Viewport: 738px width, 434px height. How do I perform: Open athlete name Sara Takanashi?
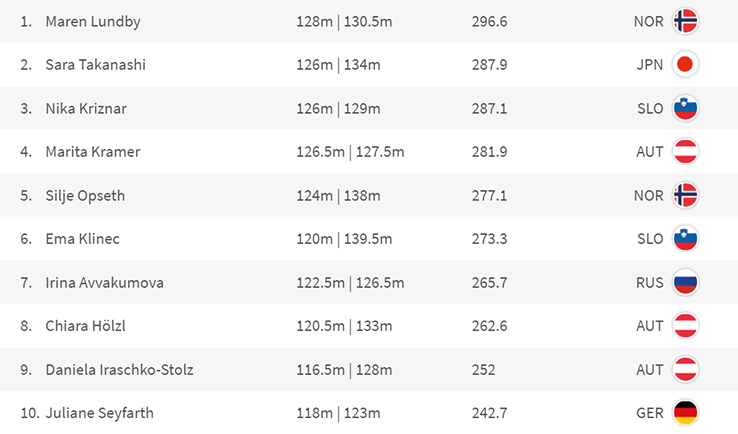point(96,64)
